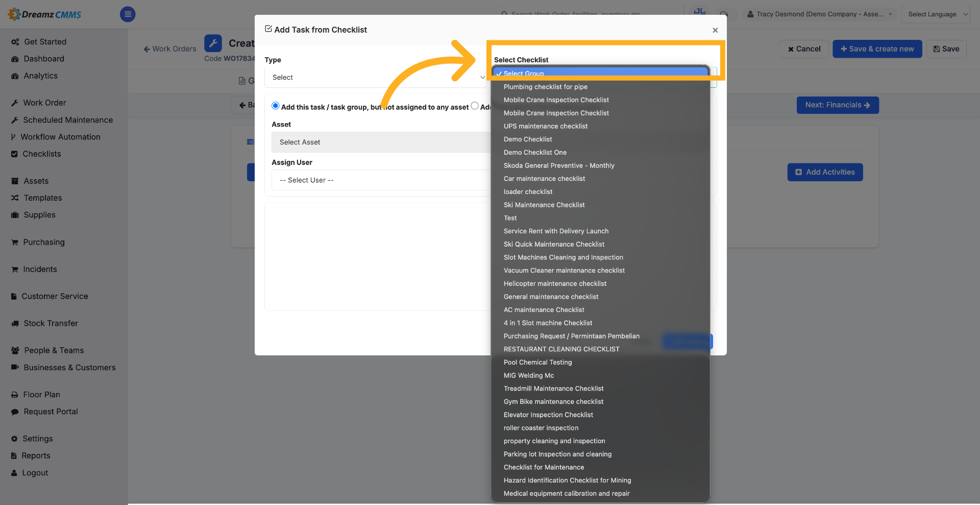This screenshot has height=505, width=980.
Task: Open the Select Language dropdown
Action: point(936,14)
